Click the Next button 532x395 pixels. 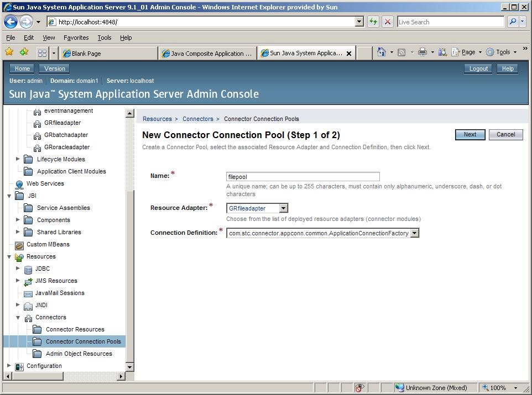click(470, 135)
